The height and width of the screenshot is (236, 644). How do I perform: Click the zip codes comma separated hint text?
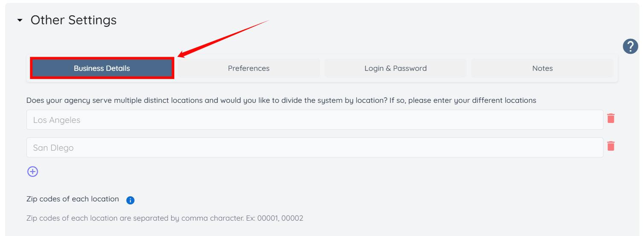point(165,218)
